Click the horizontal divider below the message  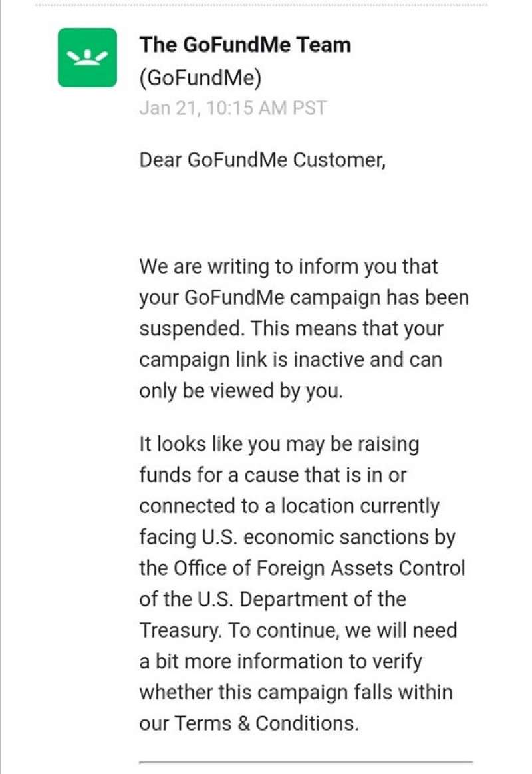pyautogui.click(x=306, y=762)
